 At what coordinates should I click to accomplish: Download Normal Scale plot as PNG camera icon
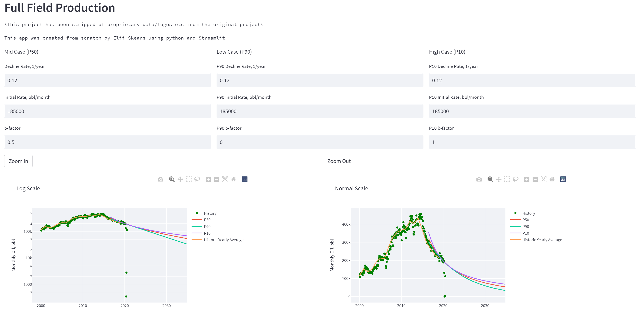(479, 179)
